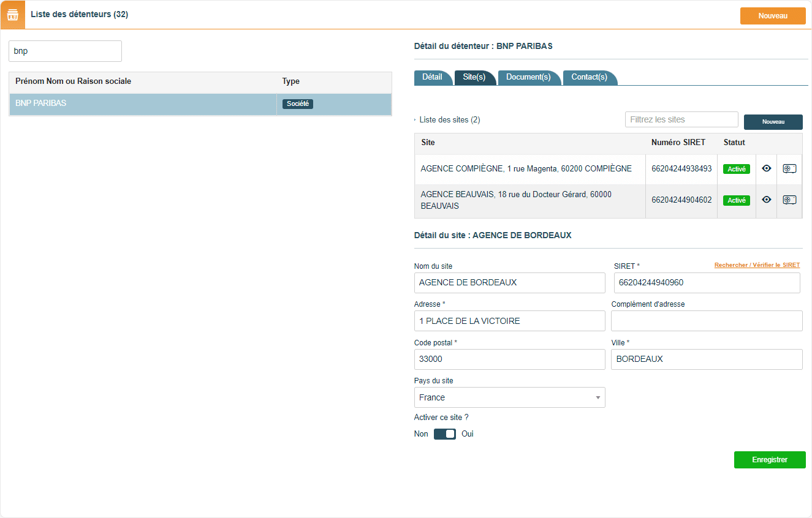View the AGENCE BEAUVAIS site eye icon
812x518 pixels.
tap(766, 200)
